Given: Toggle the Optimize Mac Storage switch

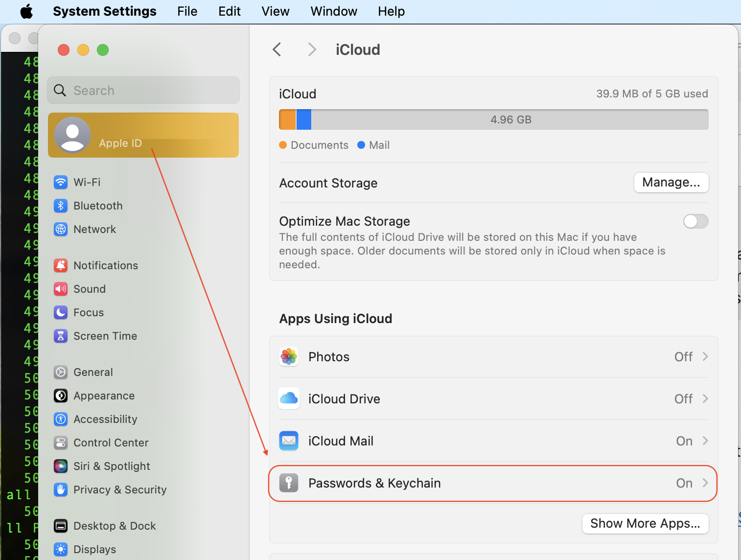Looking at the screenshot, I should click(x=695, y=221).
